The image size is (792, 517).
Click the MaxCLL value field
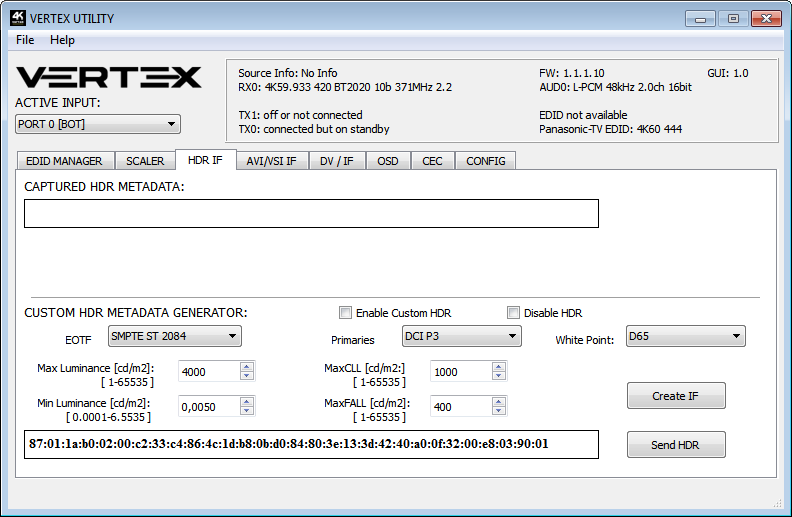coord(461,372)
